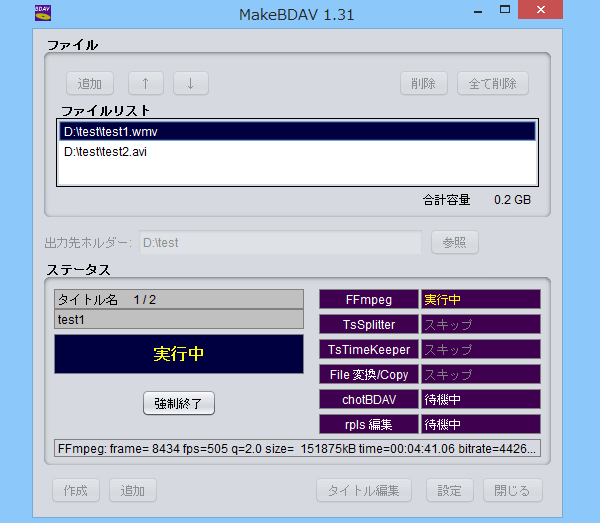This screenshot has height=523, width=600.
Task: Click the 全て削除 button
Action: pos(493,83)
